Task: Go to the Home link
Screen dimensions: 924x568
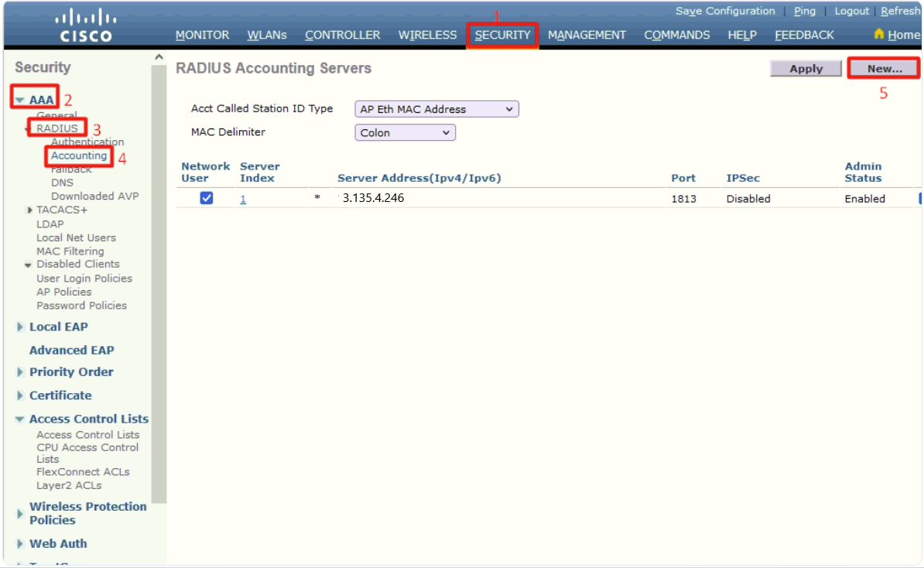Action: [x=904, y=36]
